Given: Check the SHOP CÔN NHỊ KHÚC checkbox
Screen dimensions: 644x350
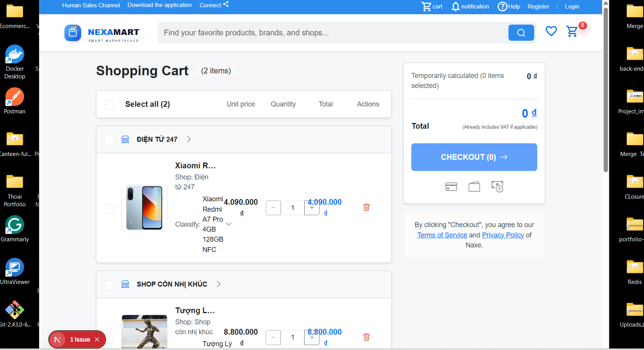Looking at the screenshot, I should (109, 285).
